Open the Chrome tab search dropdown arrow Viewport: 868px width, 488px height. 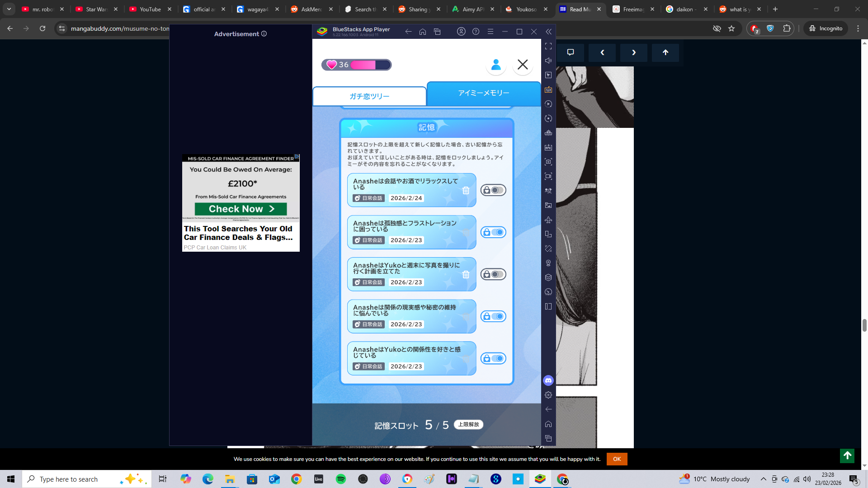tap(9, 9)
